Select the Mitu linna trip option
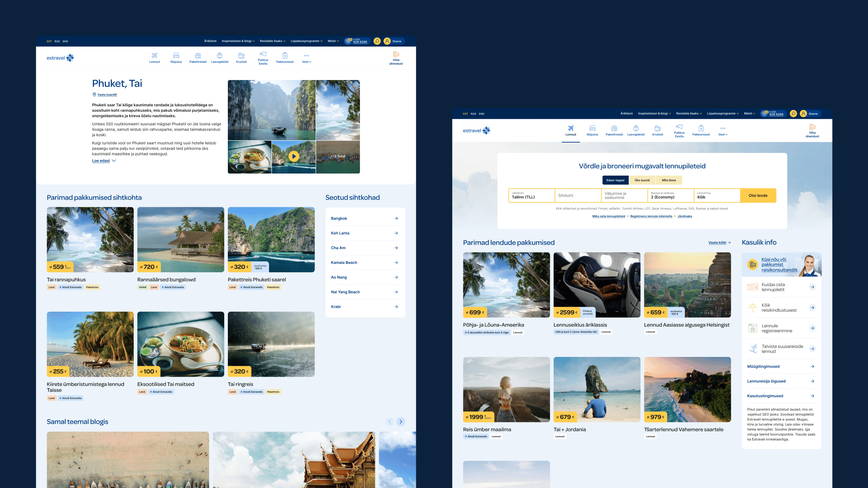Image resolution: width=868 pixels, height=488 pixels. click(668, 180)
